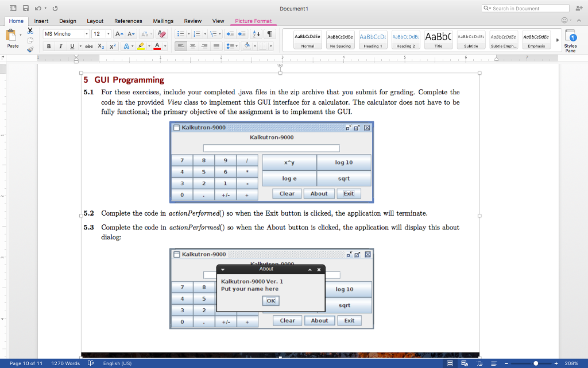Viewport: 588px width, 368px height.
Task: Apply the Normal style
Action: [x=308, y=40]
